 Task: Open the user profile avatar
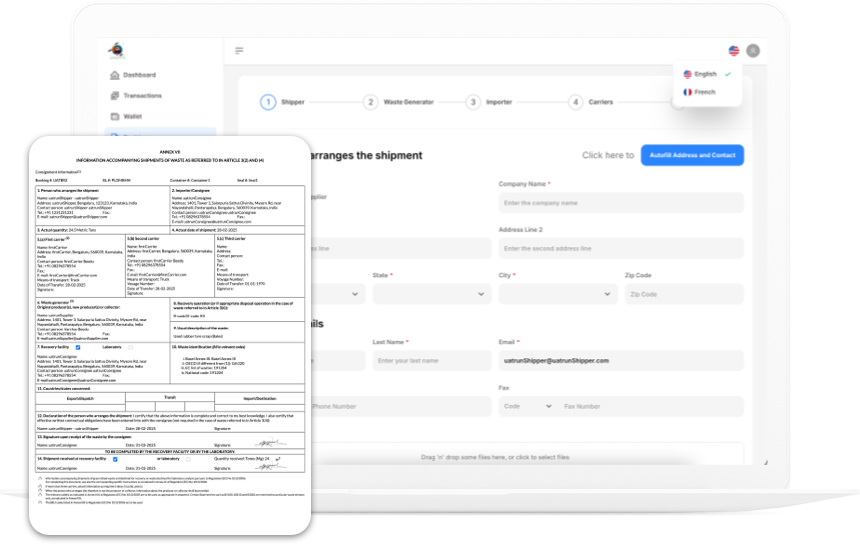tap(753, 50)
